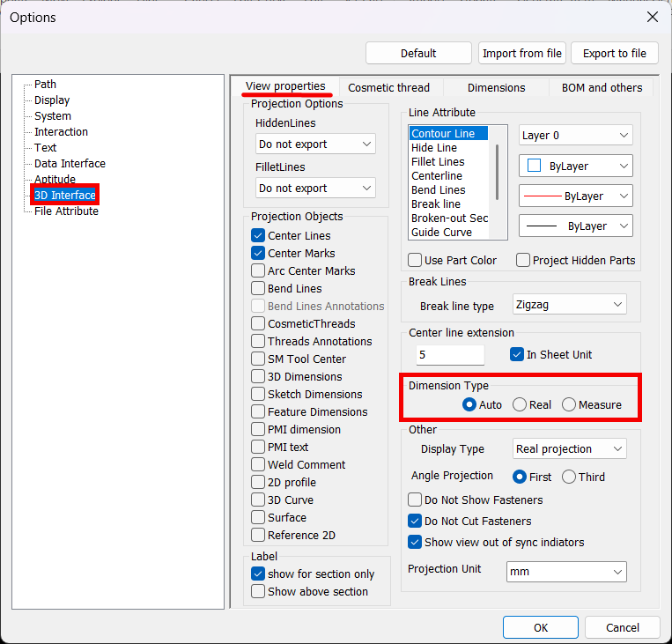Enable Project Hidden Parts checkbox

523,260
